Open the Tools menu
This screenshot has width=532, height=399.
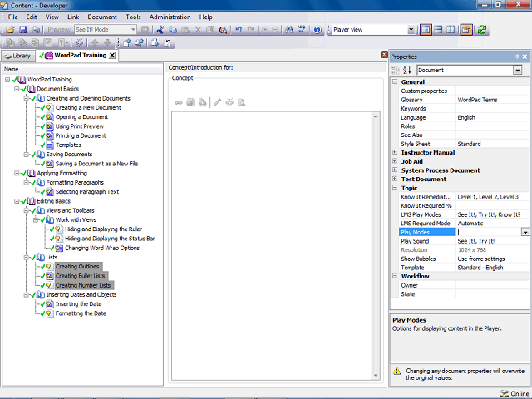click(x=133, y=17)
